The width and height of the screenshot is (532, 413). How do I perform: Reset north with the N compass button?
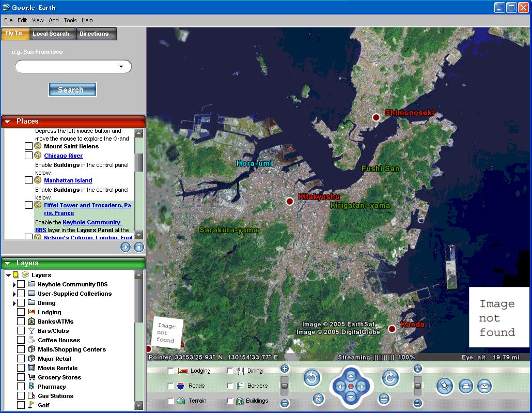pos(318,399)
